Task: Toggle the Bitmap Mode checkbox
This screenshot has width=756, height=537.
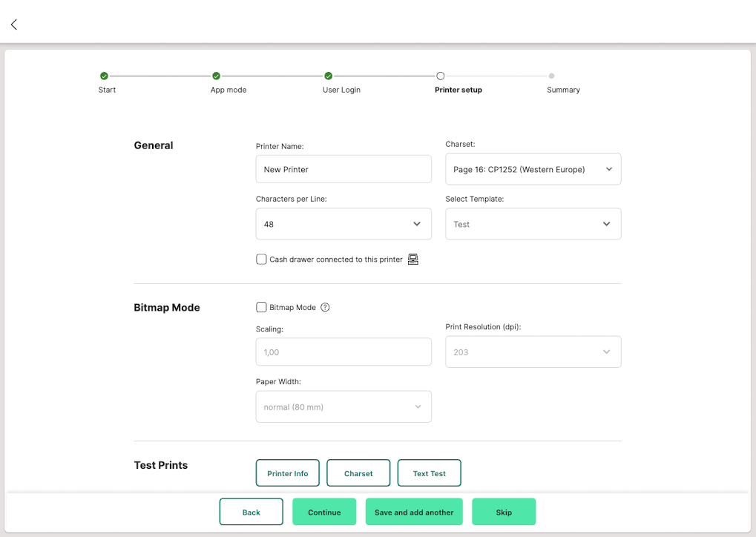Action: 261,307
